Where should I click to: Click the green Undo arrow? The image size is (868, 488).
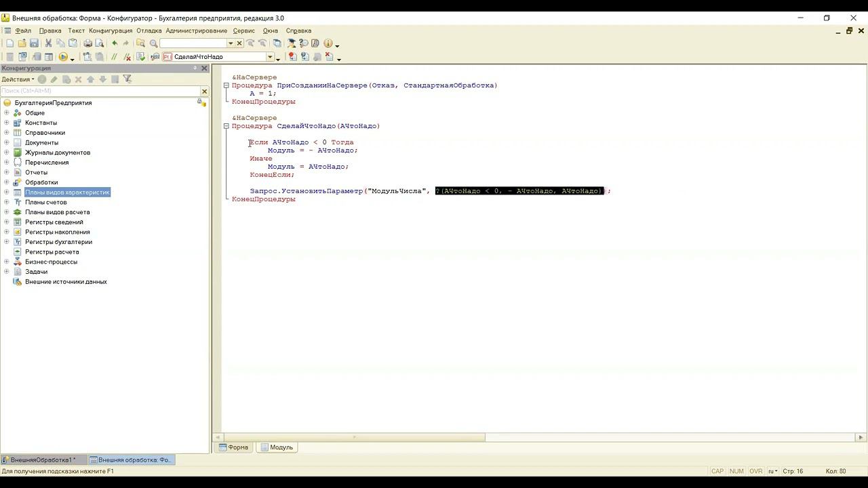point(114,43)
